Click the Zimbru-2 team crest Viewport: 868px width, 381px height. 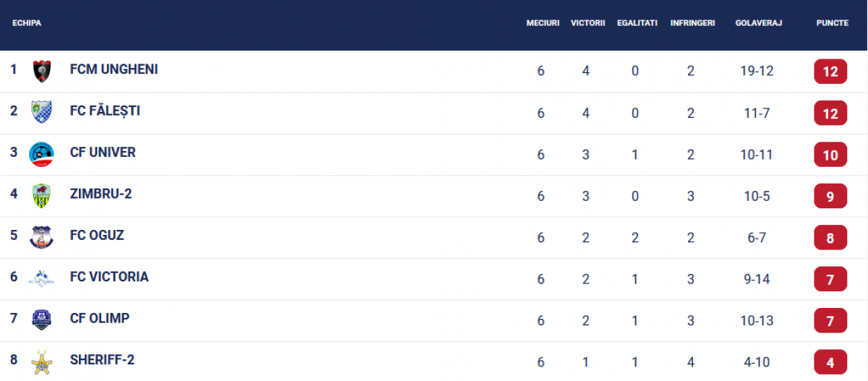(x=41, y=195)
